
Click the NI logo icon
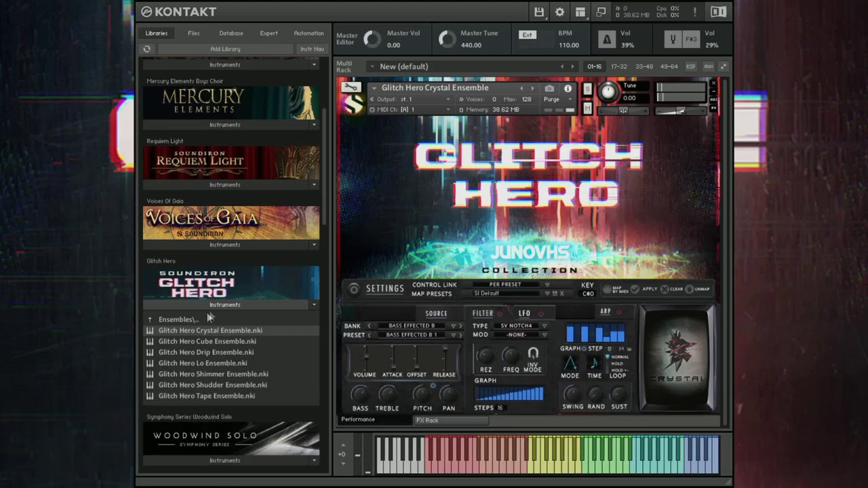(x=718, y=12)
